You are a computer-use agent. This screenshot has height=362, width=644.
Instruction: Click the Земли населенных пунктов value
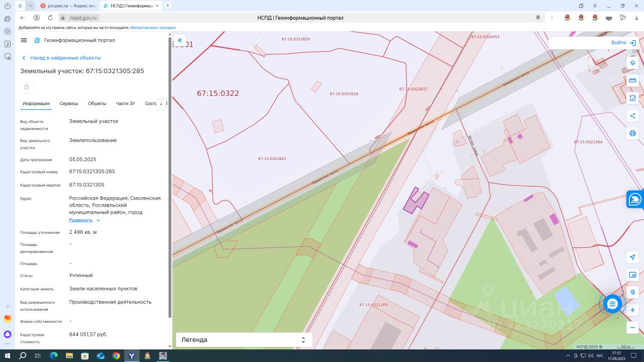103,289
